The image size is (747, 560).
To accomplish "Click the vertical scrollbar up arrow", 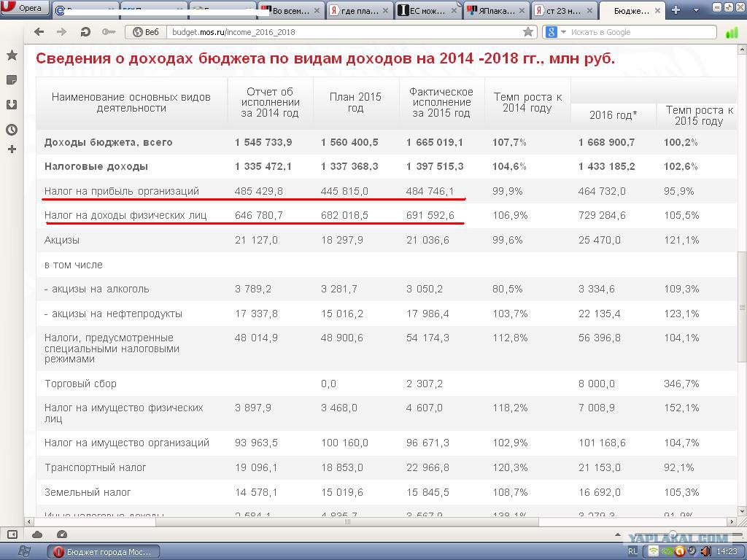I will coord(742,49).
